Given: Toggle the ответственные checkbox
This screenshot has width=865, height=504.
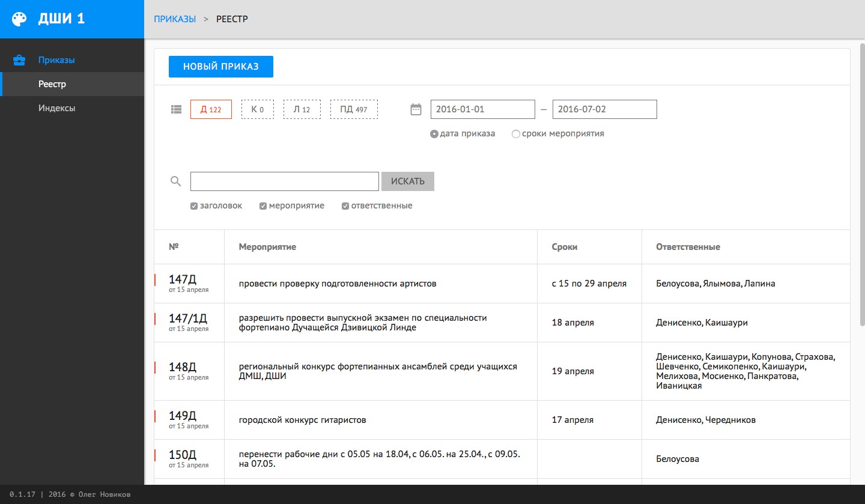Looking at the screenshot, I should coord(345,206).
